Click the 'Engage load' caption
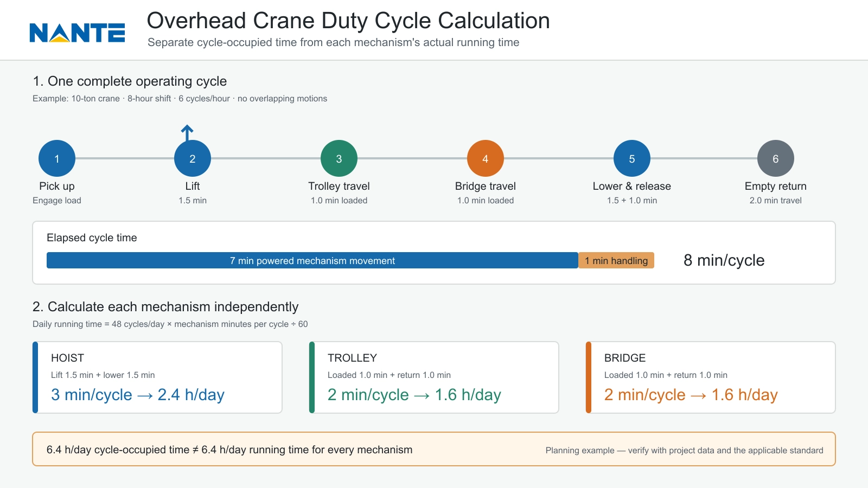This screenshot has height=488, width=868. coord(57,201)
